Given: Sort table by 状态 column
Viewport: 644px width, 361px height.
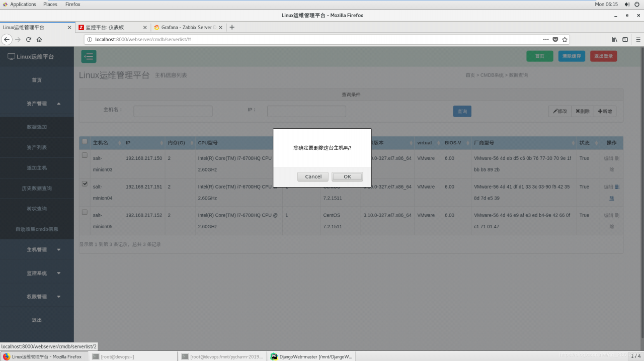Looking at the screenshot, I should click(x=588, y=143).
